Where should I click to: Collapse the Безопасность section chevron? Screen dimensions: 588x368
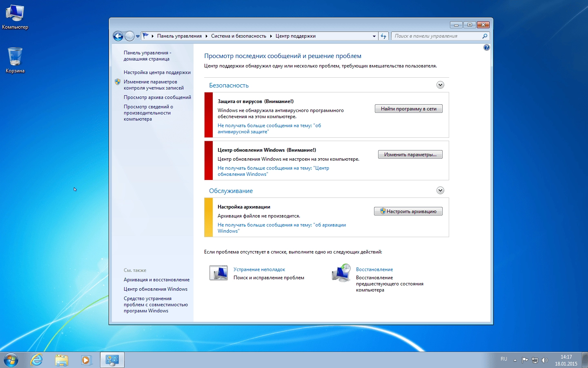[440, 85]
